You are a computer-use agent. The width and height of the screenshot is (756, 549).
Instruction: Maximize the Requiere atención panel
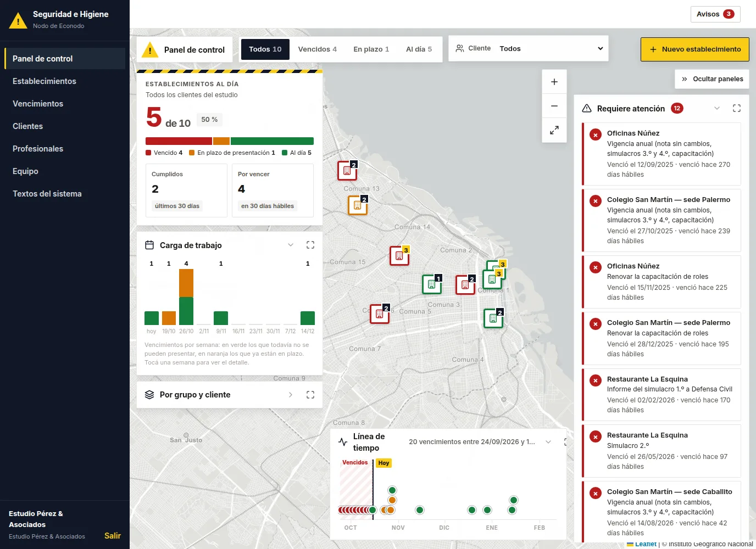737,108
